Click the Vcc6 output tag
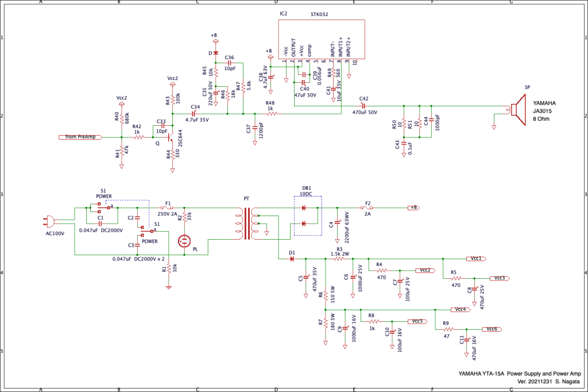The width and height of the screenshot is (588, 392). pyautogui.click(x=492, y=329)
